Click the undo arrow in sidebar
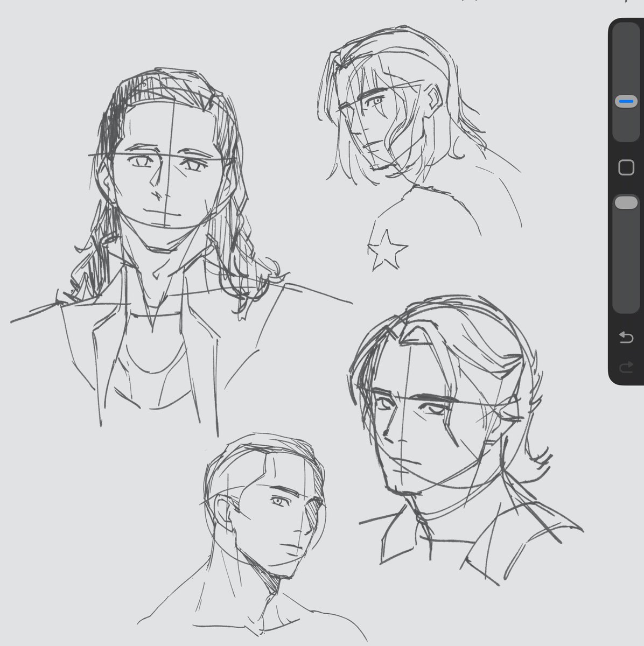The height and width of the screenshot is (646, 644). pyautogui.click(x=626, y=338)
